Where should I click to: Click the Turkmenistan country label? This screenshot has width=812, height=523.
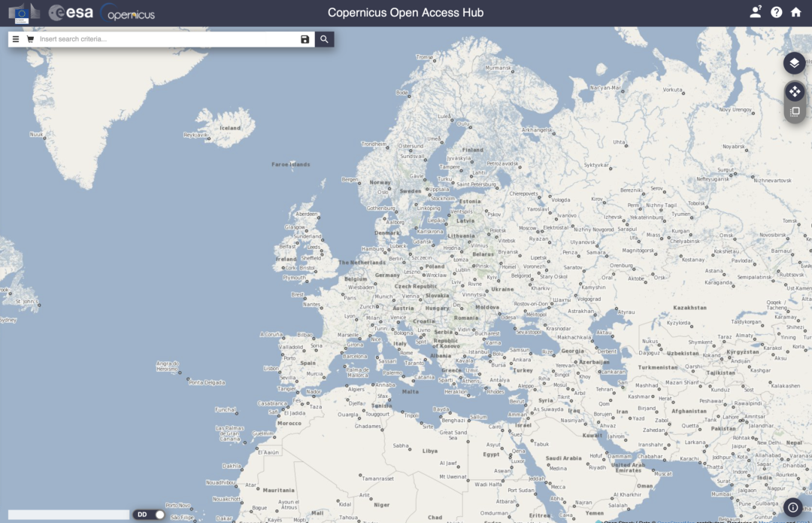coord(658,367)
